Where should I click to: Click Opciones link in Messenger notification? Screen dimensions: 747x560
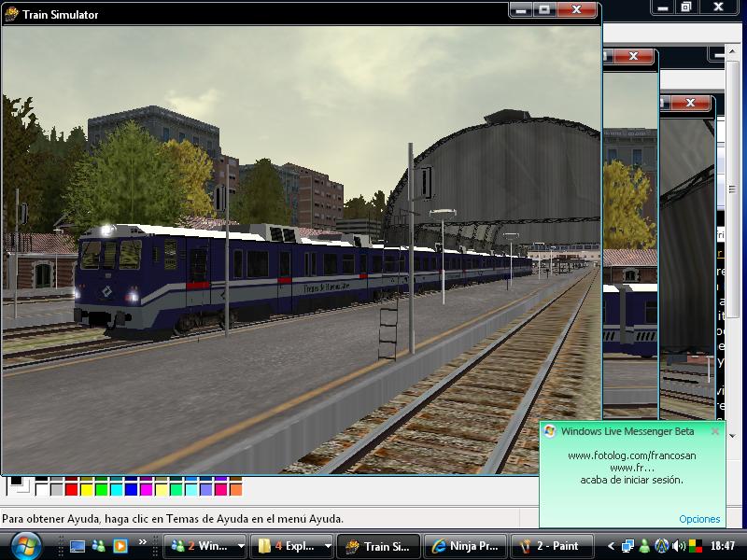tap(699, 519)
